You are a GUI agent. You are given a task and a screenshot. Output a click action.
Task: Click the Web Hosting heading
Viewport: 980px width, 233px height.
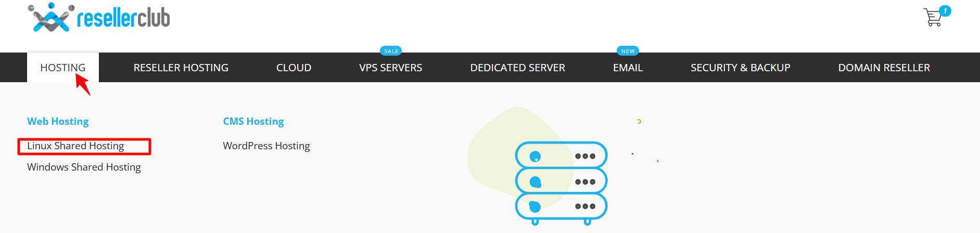tap(58, 121)
